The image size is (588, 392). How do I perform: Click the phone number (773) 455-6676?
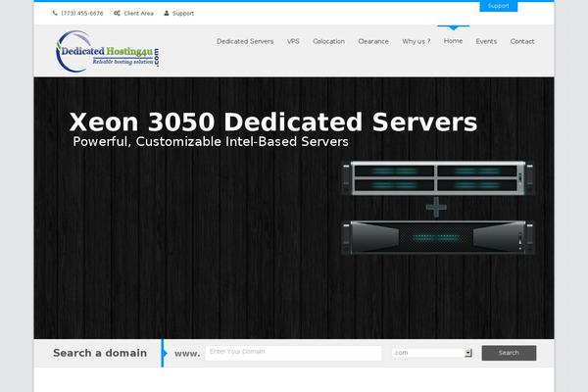(82, 13)
